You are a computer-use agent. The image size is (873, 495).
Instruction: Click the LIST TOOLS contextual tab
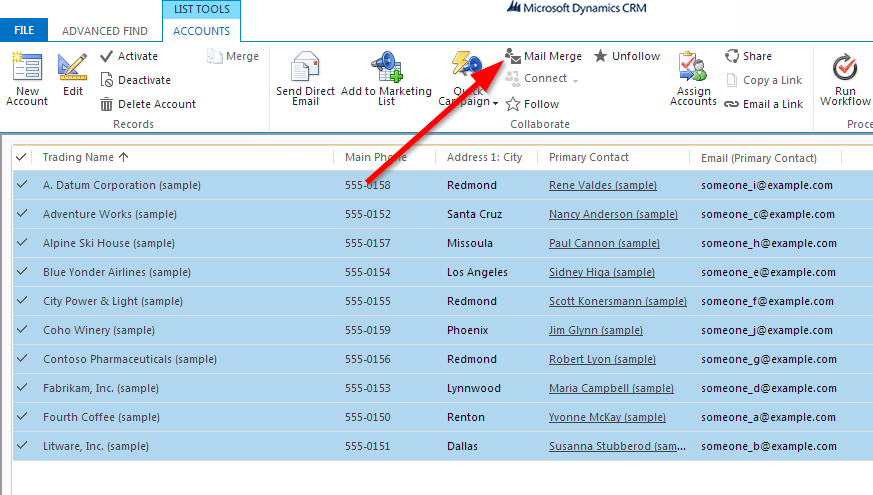pyautogui.click(x=202, y=9)
